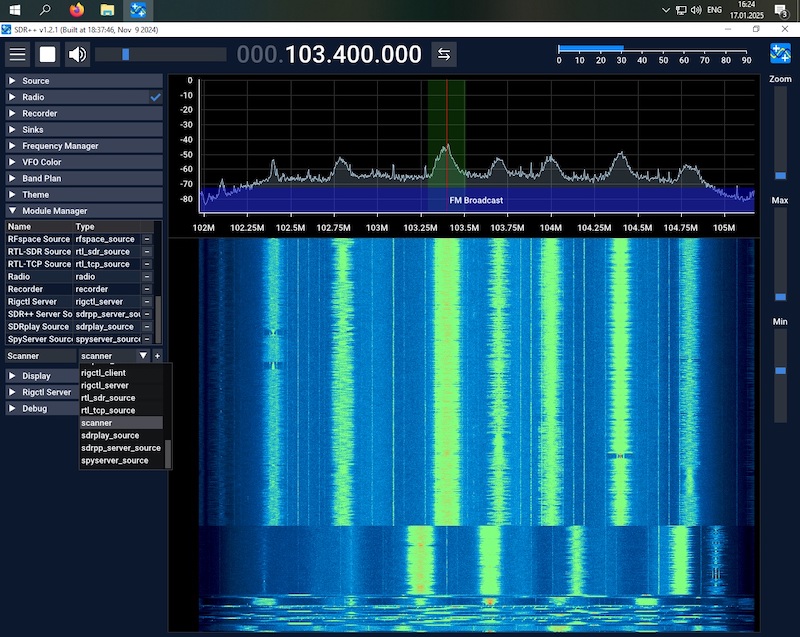Choose sdrplay_source from the module list
The image size is (800, 637).
[121, 436]
